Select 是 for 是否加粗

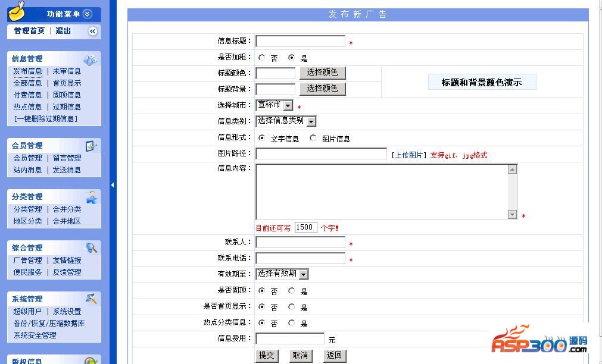point(291,58)
